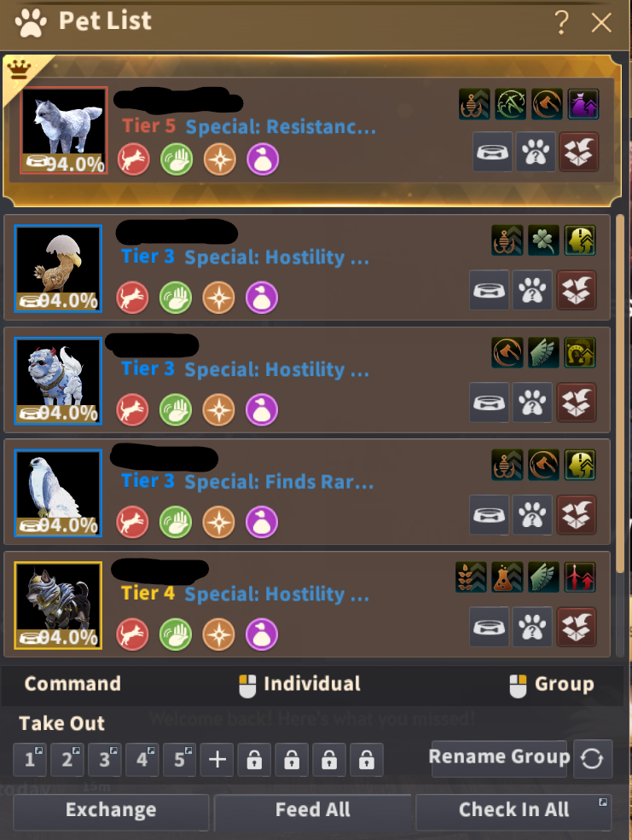This screenshot has width=632, height=840.
Task: Click the pet list vertical scrollbar
Action: point(620,394)
